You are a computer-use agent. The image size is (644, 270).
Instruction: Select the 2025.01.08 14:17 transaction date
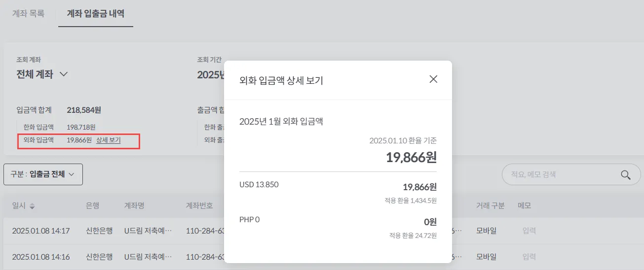point(41,231)
